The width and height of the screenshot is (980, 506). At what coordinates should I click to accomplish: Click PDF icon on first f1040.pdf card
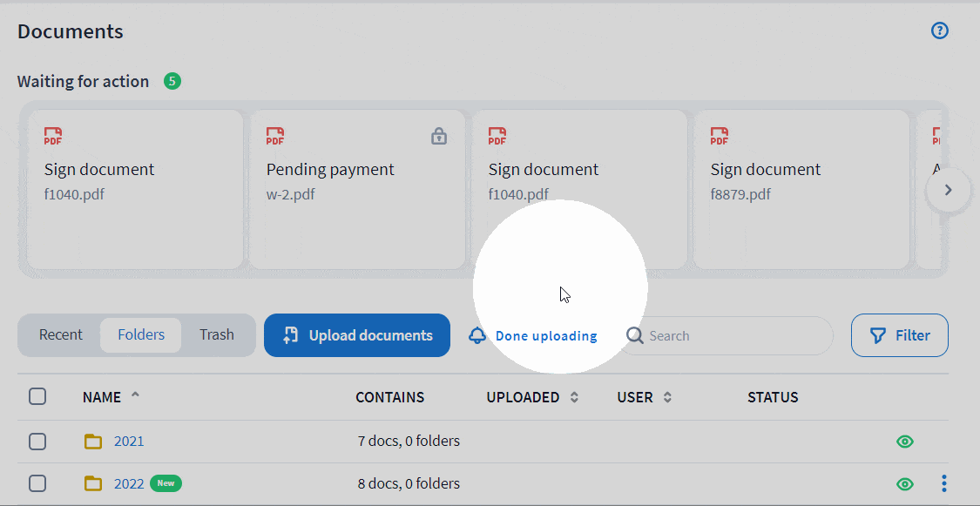53,136
